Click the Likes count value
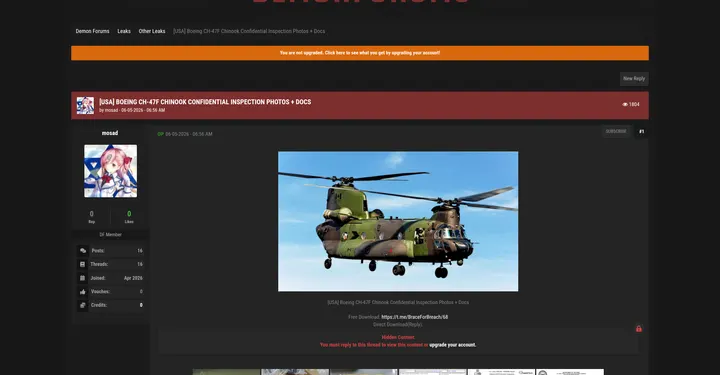The height and width of the screenshot is (375, 720). (x=129, y=214)
